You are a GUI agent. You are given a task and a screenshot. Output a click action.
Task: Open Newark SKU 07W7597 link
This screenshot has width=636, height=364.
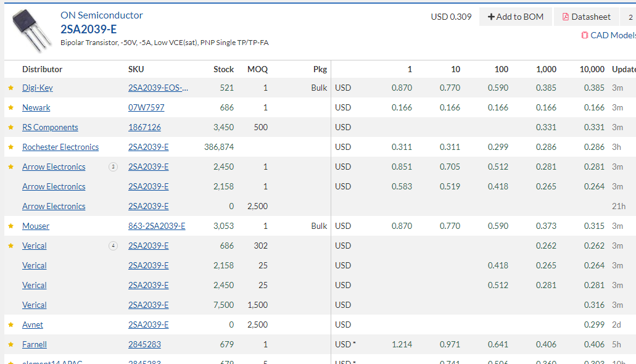[x=146, y=107]
